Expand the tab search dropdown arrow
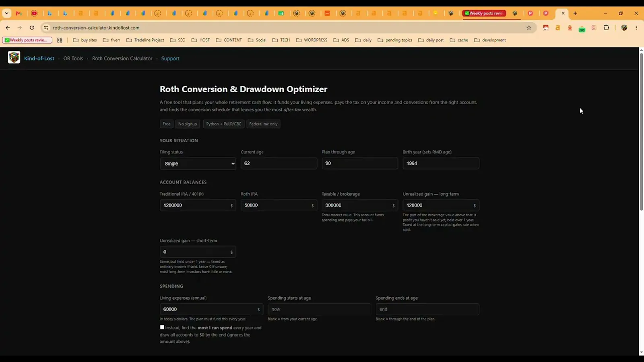The width and height of the screenshot is (644, 362). 6,13
